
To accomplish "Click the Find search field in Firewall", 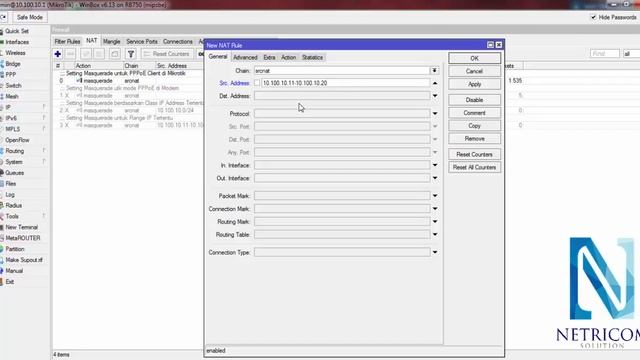I will pos(605,54).
